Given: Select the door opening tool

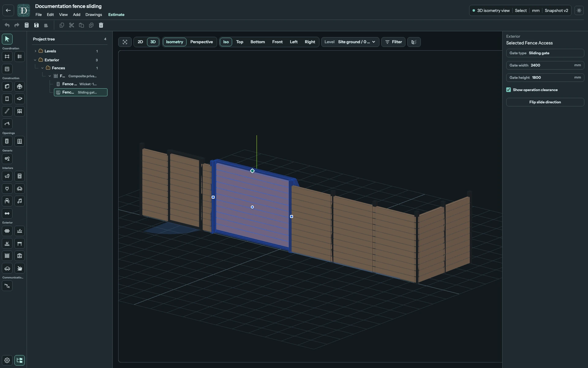Looking at the screenshot, I should tap(7, 141).
